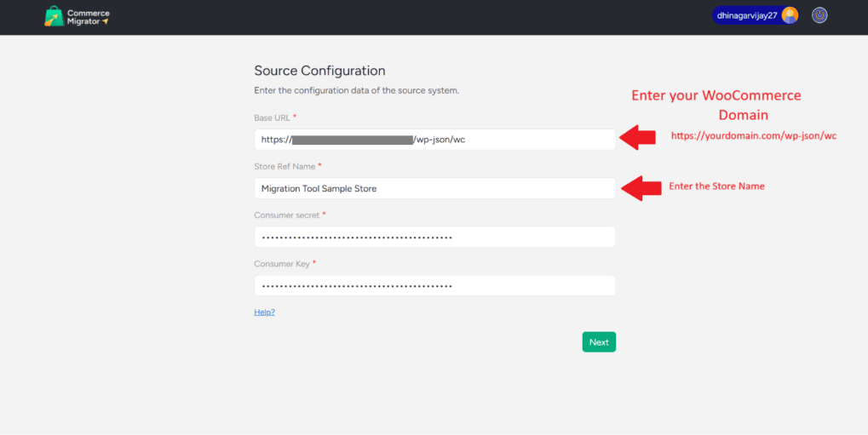Click the 'Enter the Store Name' annotation text
The height and width of the screenshot is (435, 868).
click(x=716, y=186)
